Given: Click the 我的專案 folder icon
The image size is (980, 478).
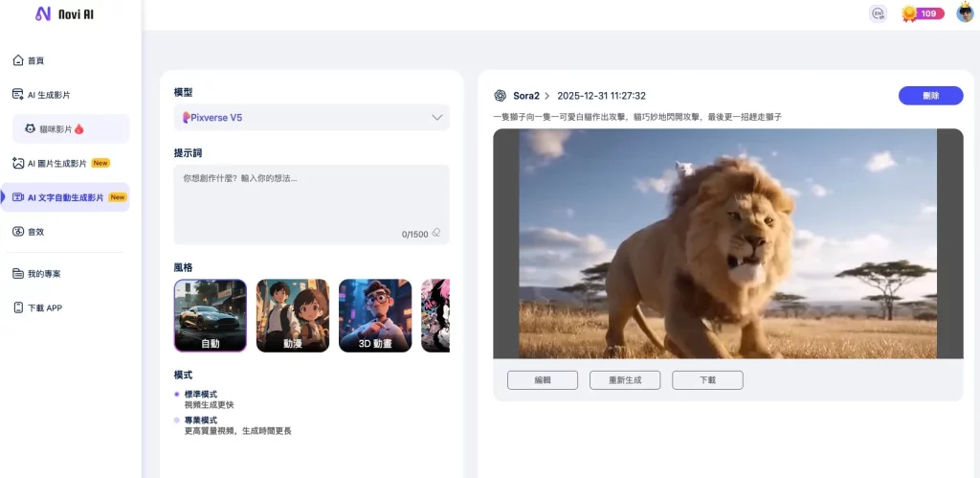Looking at the screenshot, I should click(x=18, y=273).
